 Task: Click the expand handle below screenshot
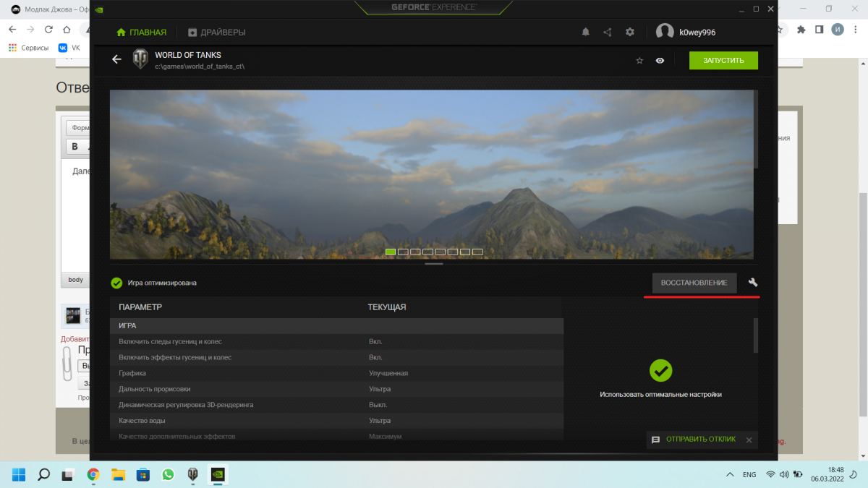point(434,264)
